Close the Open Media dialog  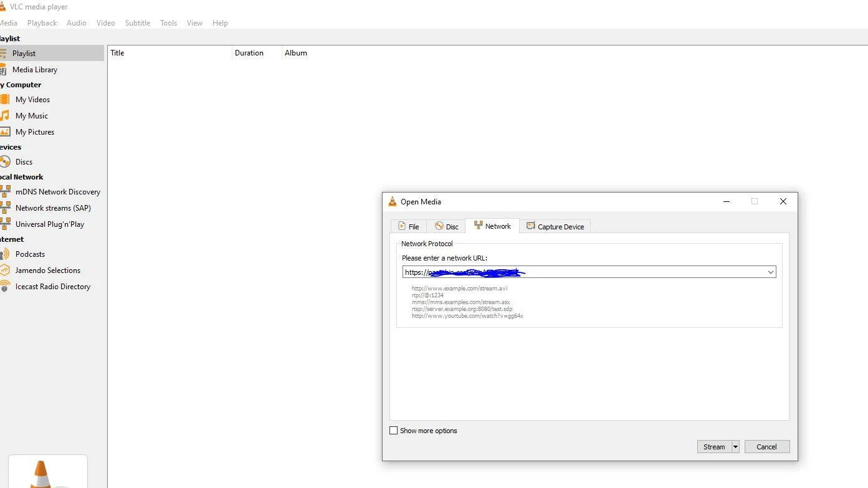(x=783, y=201)
